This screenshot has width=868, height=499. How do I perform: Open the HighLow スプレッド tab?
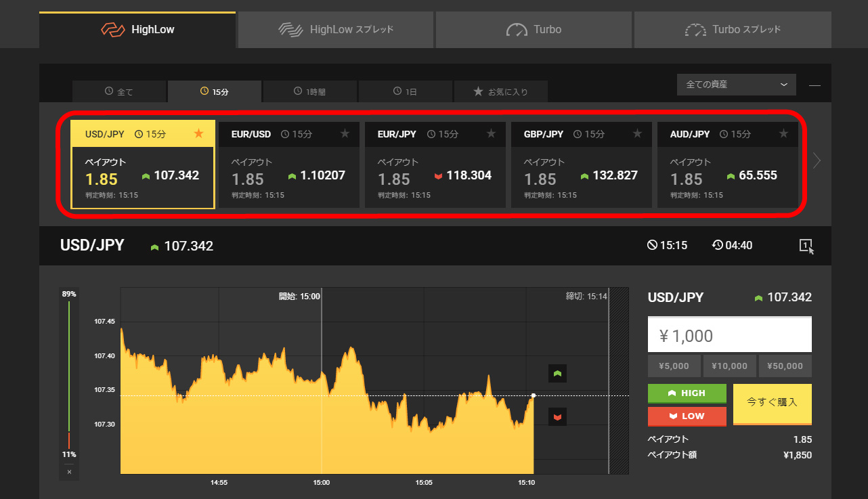336,30
